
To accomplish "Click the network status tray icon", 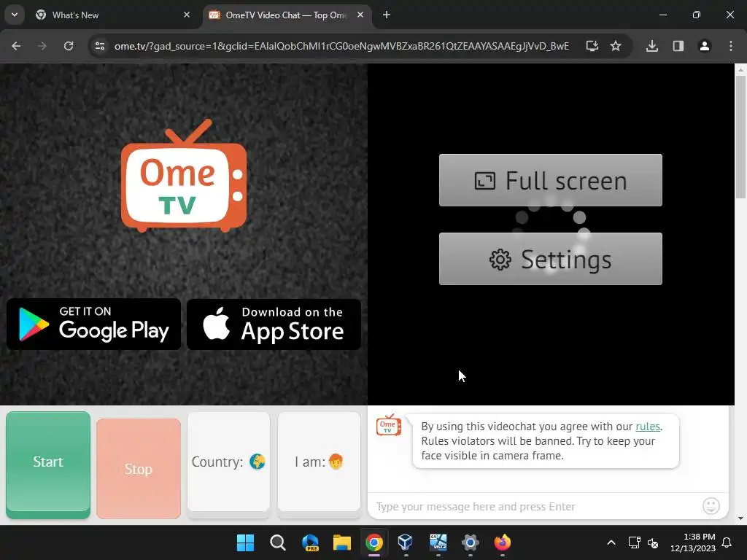I will click(x=634, y=542).
